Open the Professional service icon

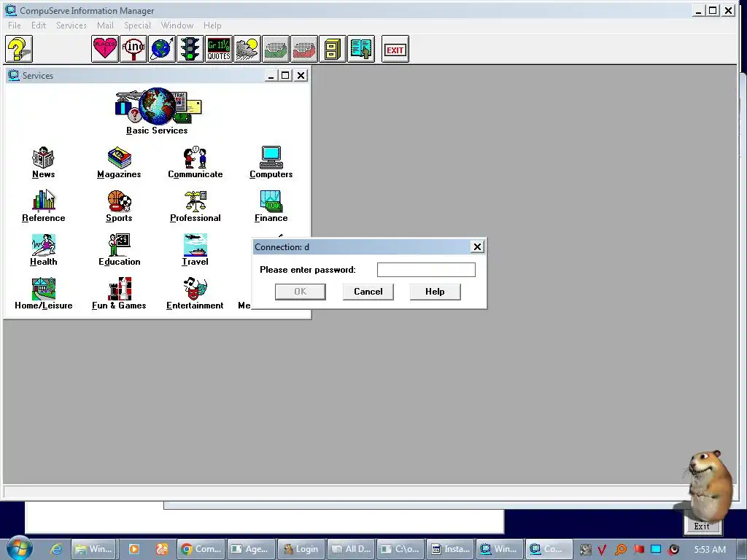pyautogui.click(x=196, y=206)
